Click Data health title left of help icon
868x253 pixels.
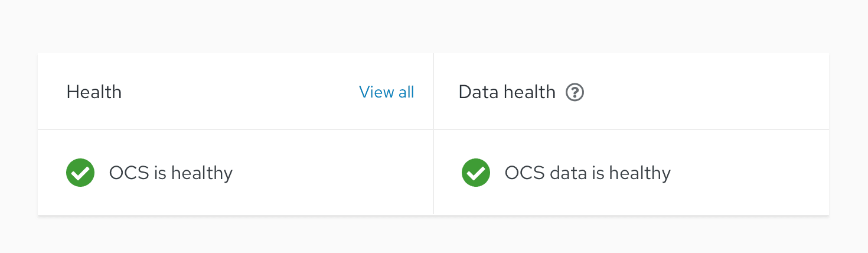coord(507,92)
